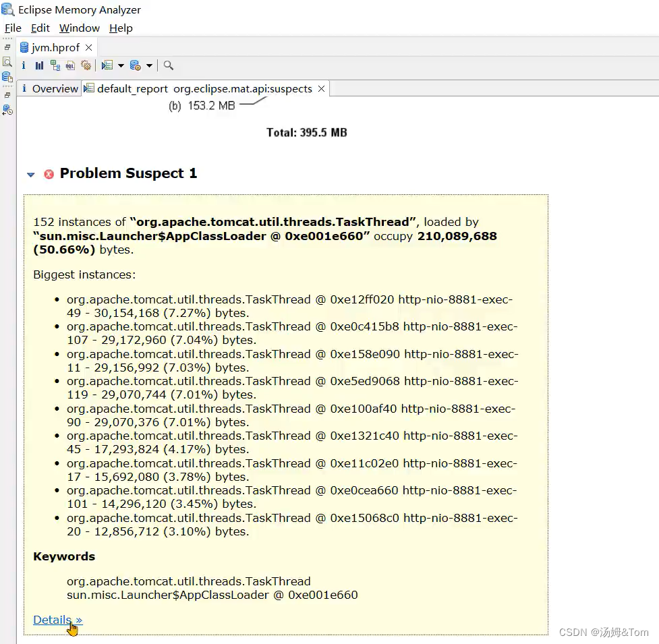659x644 pixels.
Task: Open the Dominator Tree from toolbar
Action: pyautogui.click(x=55, y=65)
